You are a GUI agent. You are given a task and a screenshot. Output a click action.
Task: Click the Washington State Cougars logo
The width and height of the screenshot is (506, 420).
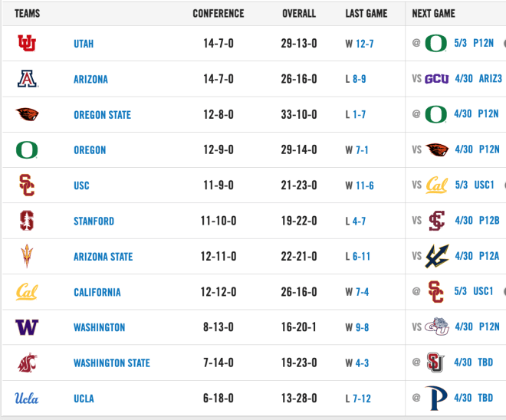coord(28,363)
